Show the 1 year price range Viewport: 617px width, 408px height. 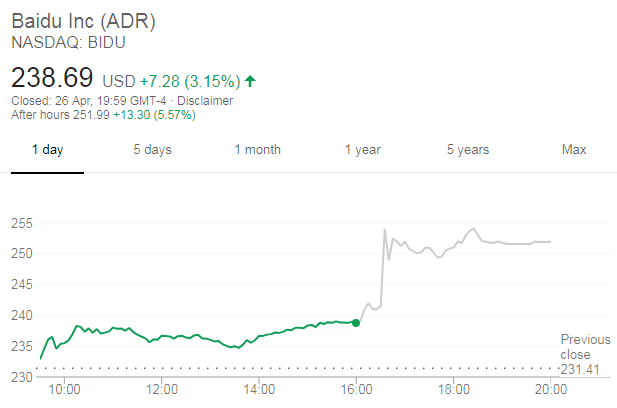pos(363,150)
